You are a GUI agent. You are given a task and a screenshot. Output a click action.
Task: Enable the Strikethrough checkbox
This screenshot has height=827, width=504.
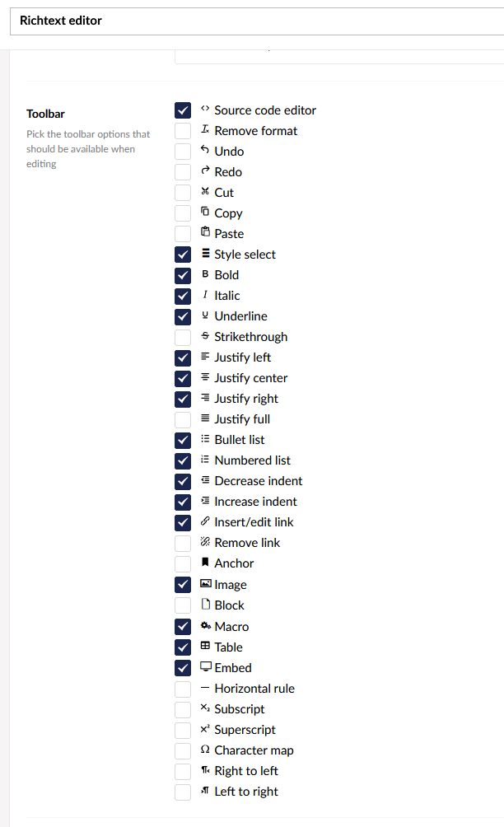pos(183,337)
